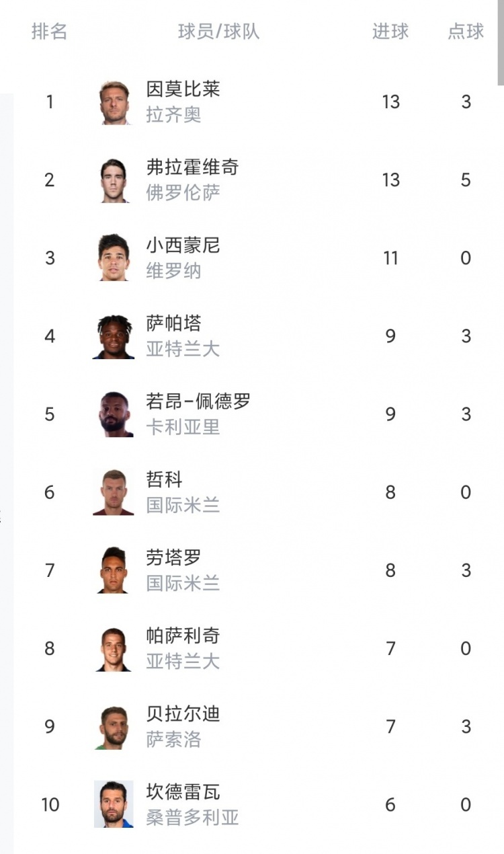Select 若昂-佩德罗 avatar image

(x=114, y=414)
